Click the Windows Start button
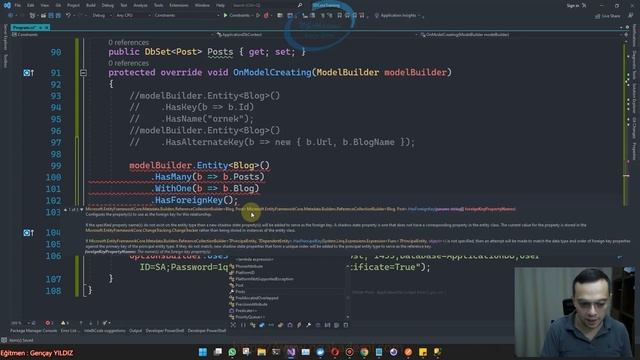This screenshot has width=640, height=360. pos(203,352)
